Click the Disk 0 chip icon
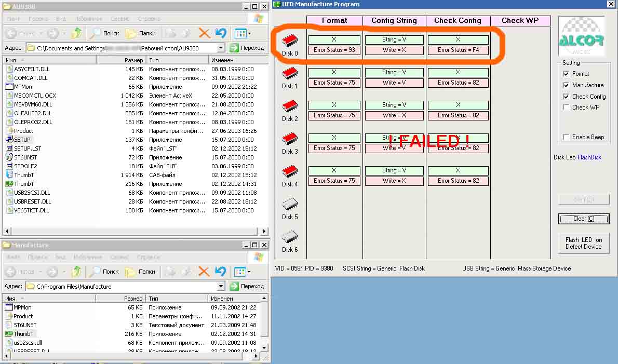The height and width of the screenshot is (364, 618). (x=290, y=41)
